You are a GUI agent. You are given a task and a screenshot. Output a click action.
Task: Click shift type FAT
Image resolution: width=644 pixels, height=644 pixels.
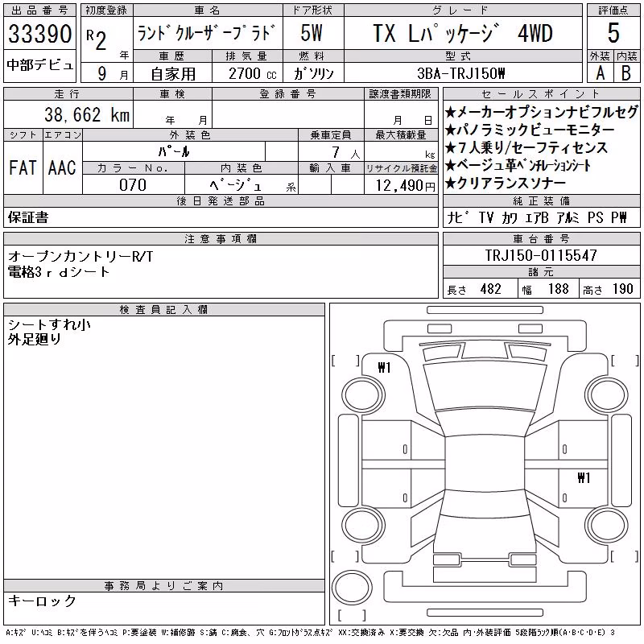tap(23, 167)
